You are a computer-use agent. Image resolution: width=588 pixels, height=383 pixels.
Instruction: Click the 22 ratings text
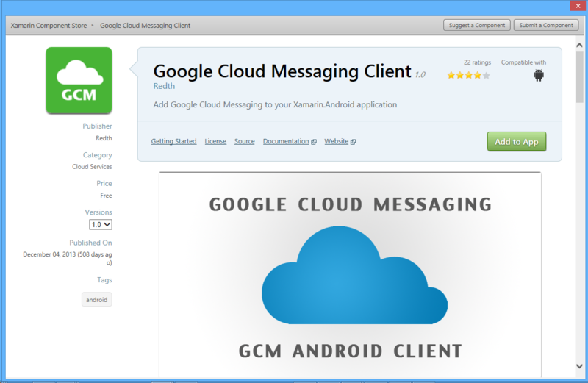(477, 62)
